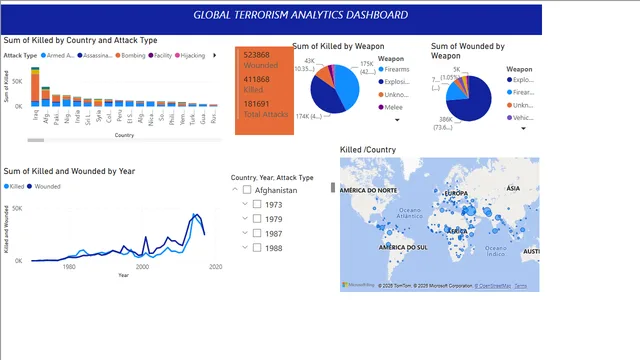Click the Sum of Killed by Country title
This screenshot has width=640, height=360.
tap(80, 40)
